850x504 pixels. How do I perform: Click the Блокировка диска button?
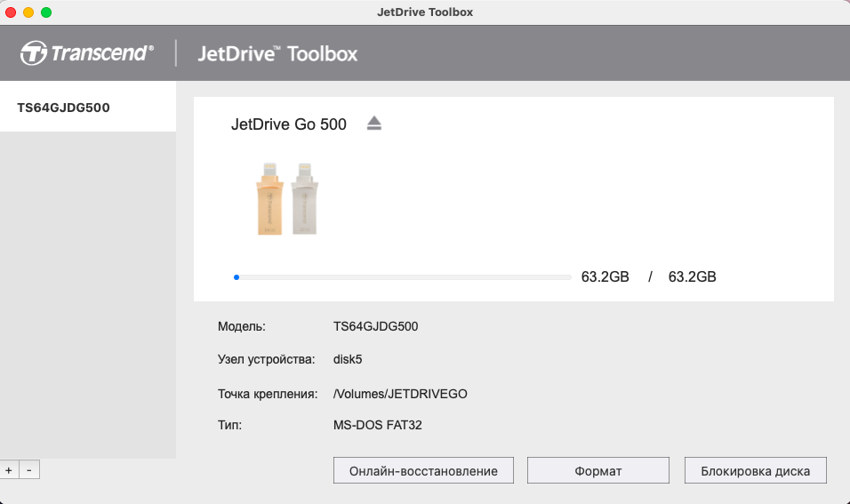point(755,470)
